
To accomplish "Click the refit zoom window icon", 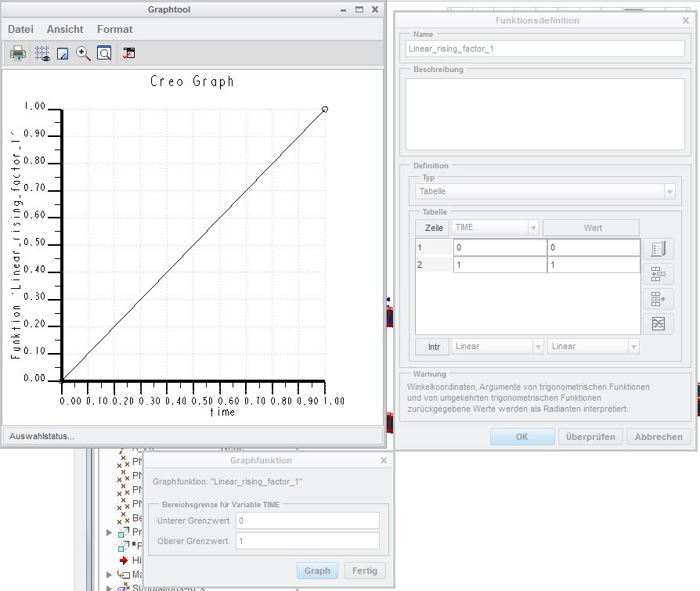I will (104, 53).
